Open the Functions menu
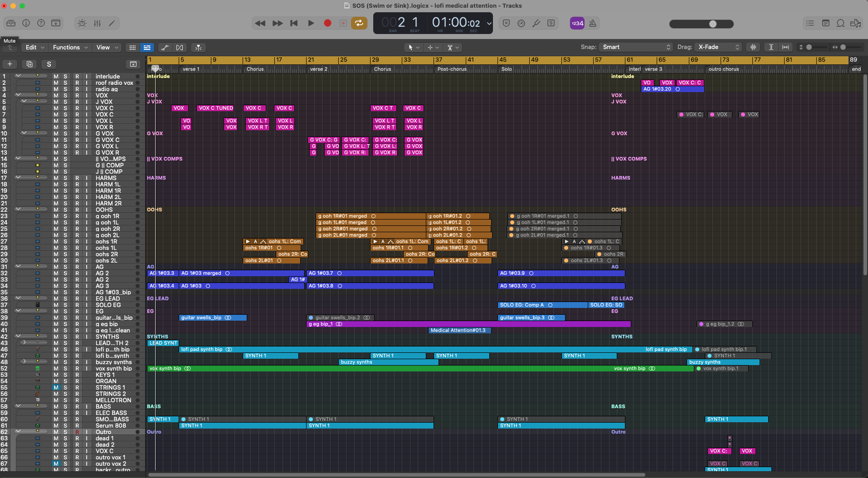 (70, 47)
